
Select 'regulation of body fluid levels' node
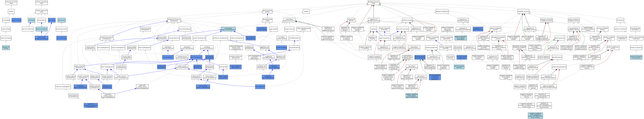point(478,29)
